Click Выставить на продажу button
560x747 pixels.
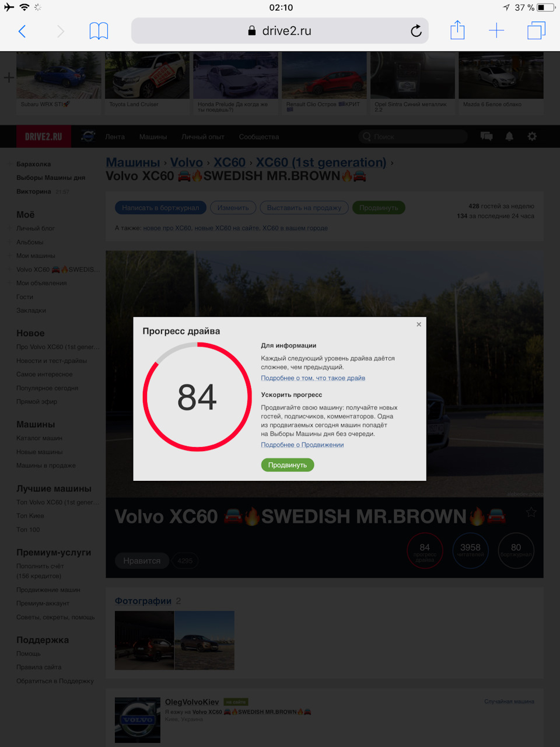click(x=304, y=208)
